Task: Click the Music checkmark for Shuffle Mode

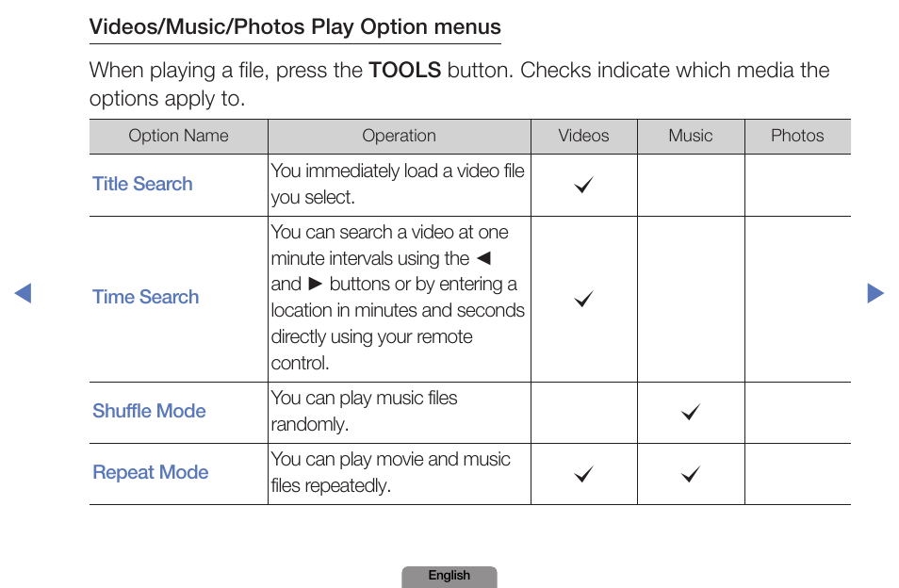Action: point(691,412)
